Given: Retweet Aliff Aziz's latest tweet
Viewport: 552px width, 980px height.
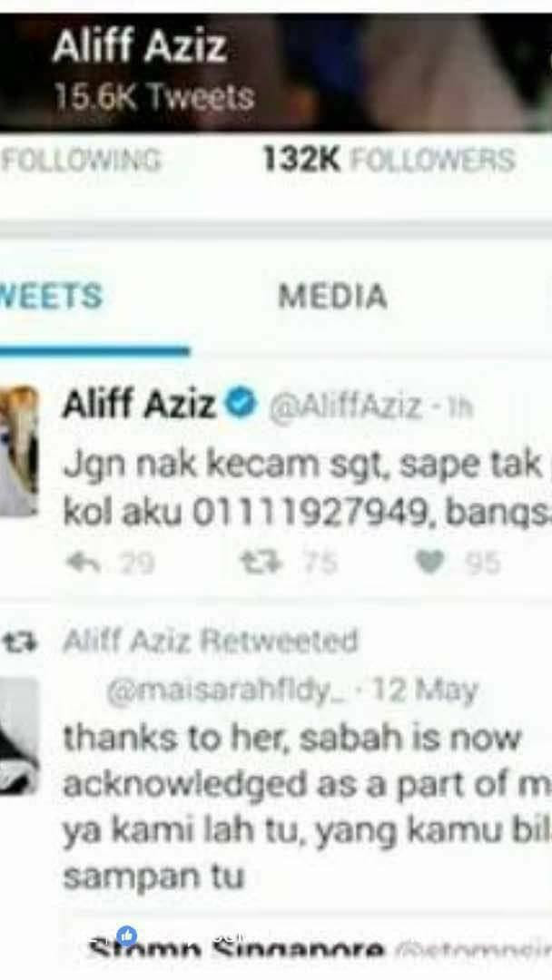Looking at the screenshot, I should pos(262,563).
